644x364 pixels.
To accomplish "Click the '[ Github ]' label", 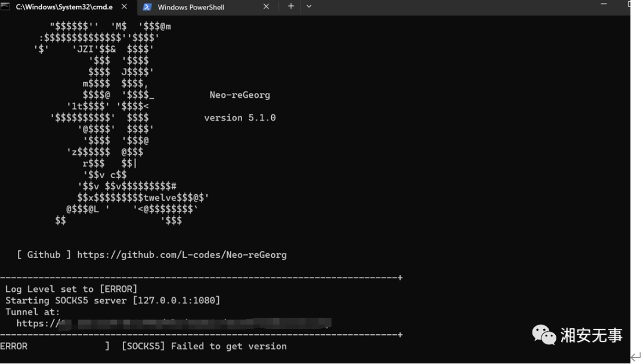I will tap(44, 255).
